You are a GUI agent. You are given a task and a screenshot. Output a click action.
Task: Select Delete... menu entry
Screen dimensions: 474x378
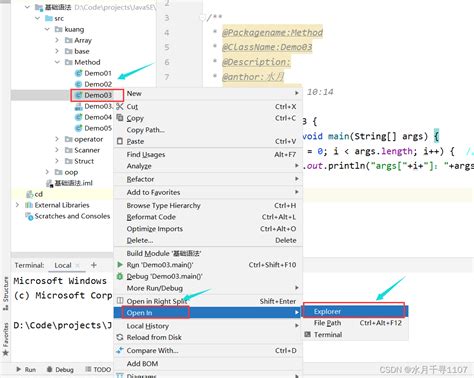click(x=208, y=240)
